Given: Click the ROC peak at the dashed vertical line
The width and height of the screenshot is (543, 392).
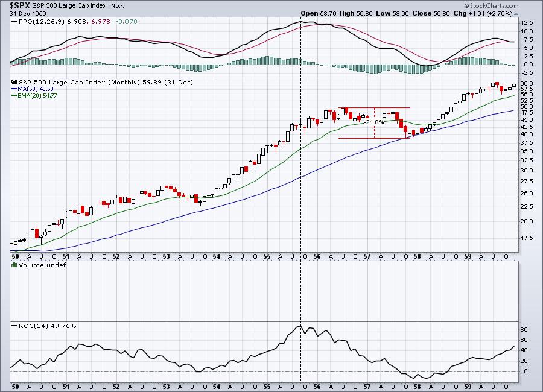Looking at the screenshot, I should [300, 326].
